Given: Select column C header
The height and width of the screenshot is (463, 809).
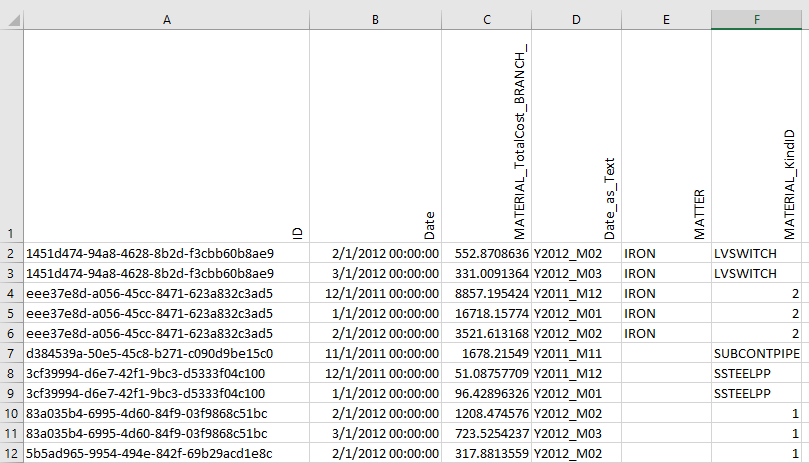Looking at the screenshot, I should (486, 19).
